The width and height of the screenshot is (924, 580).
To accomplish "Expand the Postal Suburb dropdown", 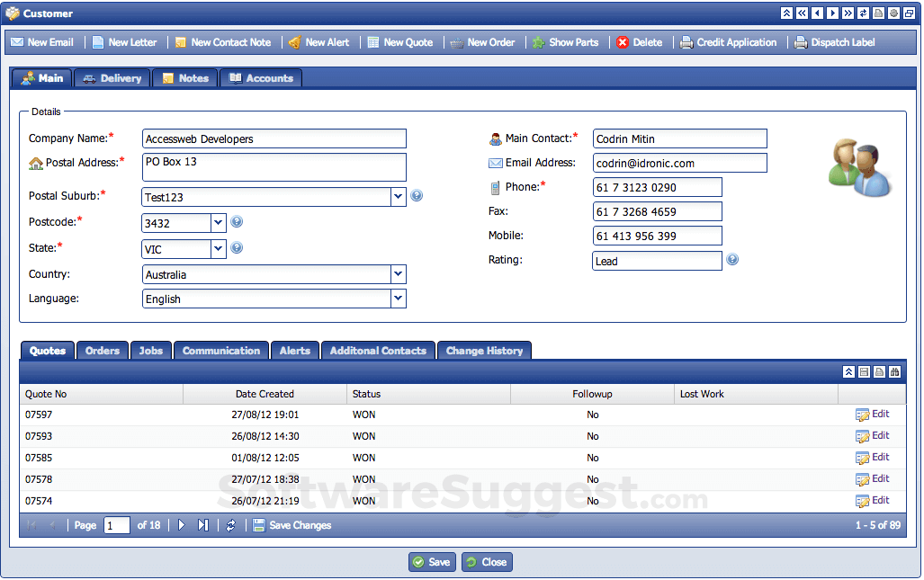I will tap(399, 197).
